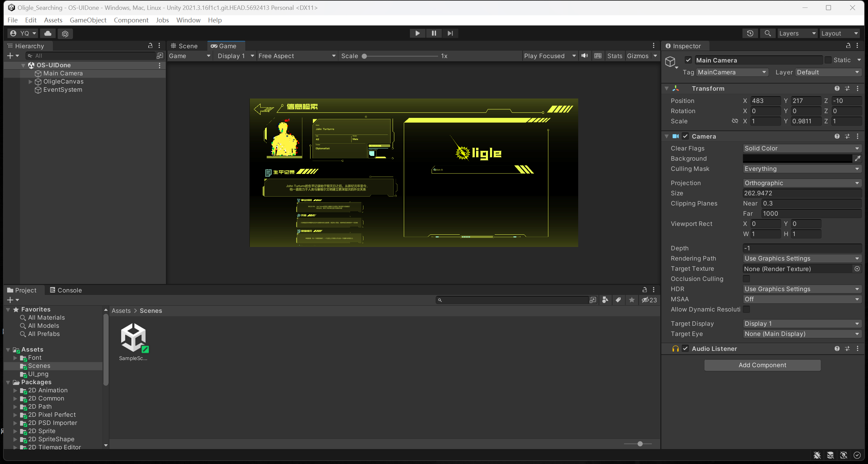This screenshot has width=868, height=464.
Task: Expand OligleCanvas in Hierarchy
Action: pos(30,82)
